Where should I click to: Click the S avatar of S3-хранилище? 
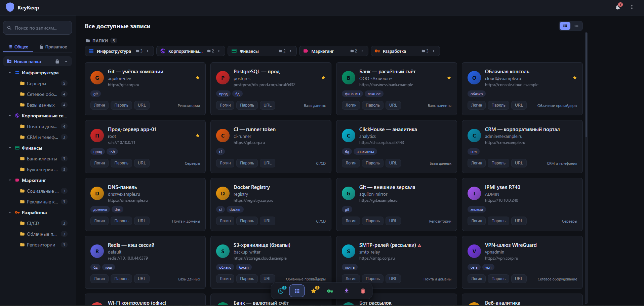pos(223,252)
